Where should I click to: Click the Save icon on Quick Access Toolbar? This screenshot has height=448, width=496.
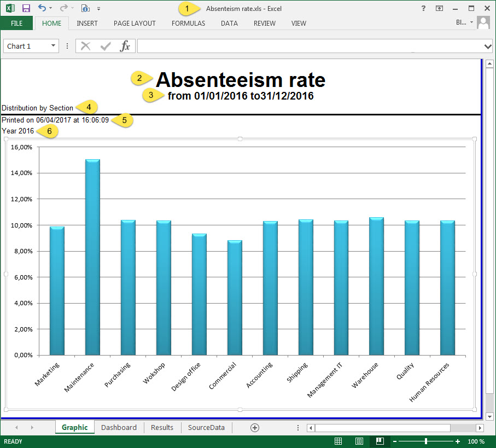pos(26,8)
